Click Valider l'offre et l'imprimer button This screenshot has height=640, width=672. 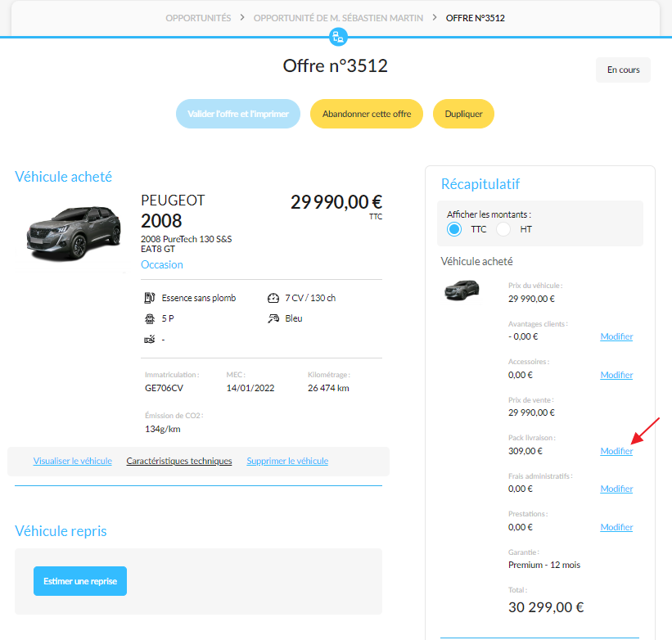tap(238, 114)
